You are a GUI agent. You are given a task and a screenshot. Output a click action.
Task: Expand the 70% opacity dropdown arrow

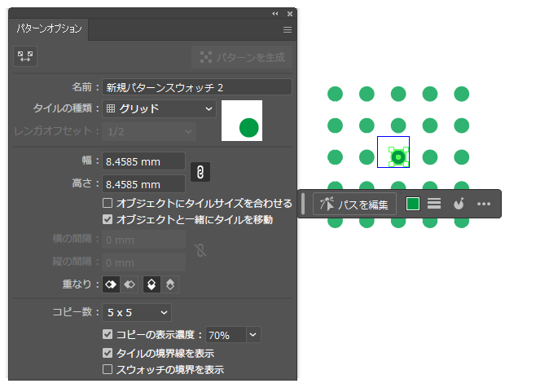pos(253,335)
